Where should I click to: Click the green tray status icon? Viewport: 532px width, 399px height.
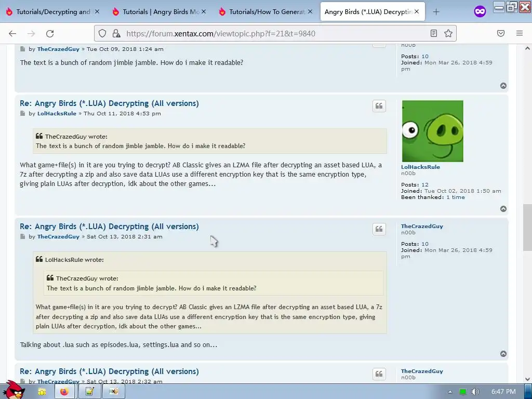462,392
